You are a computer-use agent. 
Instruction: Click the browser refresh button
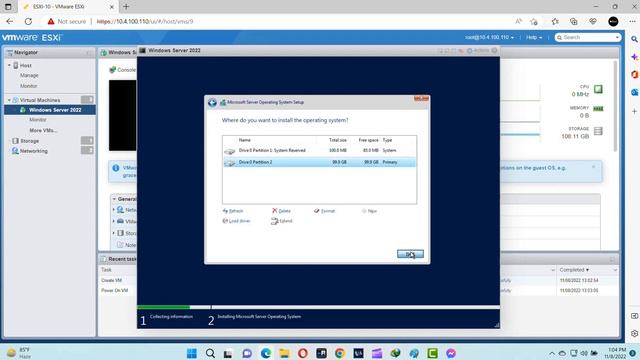[28, 21]
